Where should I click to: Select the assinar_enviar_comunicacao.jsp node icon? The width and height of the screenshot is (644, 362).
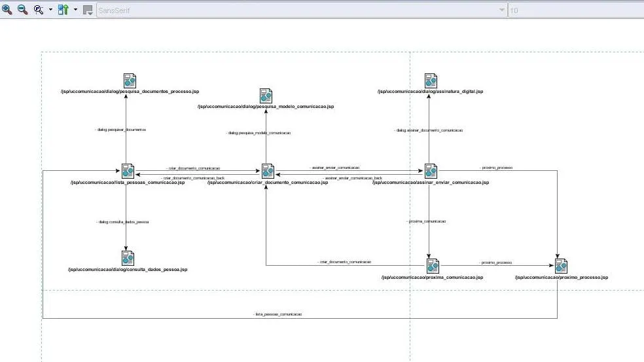click(x=431, y=172)
